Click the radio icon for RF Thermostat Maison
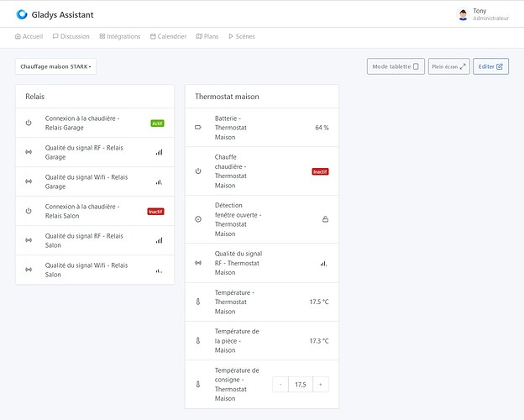Viewport: 524px width, 420px height. (198, 263)
